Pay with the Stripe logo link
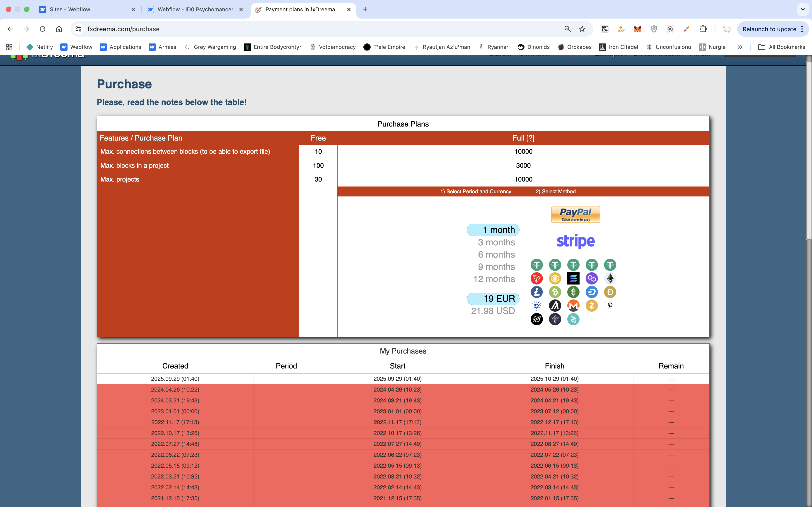 pyautogui.click(x=575, y=241)
